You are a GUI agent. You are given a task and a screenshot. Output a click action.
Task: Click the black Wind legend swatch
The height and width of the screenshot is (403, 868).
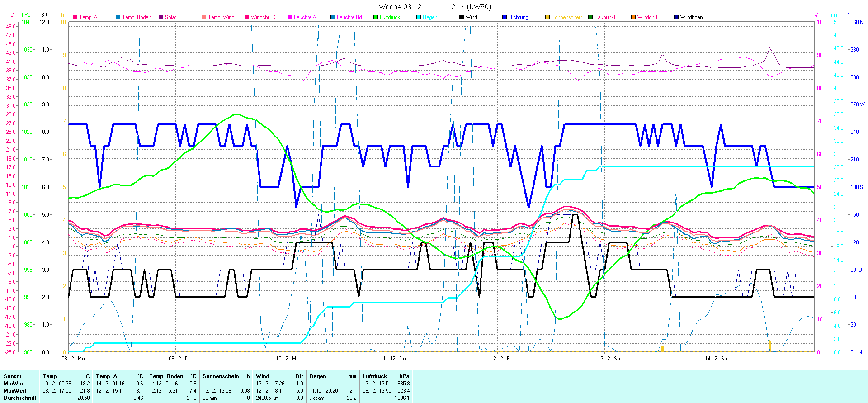[x=462, y=17]
